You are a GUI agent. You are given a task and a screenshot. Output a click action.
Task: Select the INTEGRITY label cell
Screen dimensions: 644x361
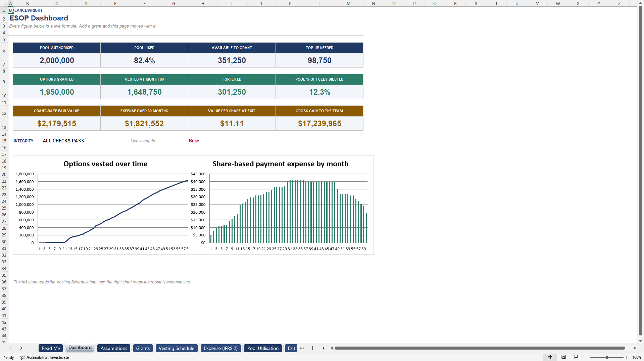[23, 141]
